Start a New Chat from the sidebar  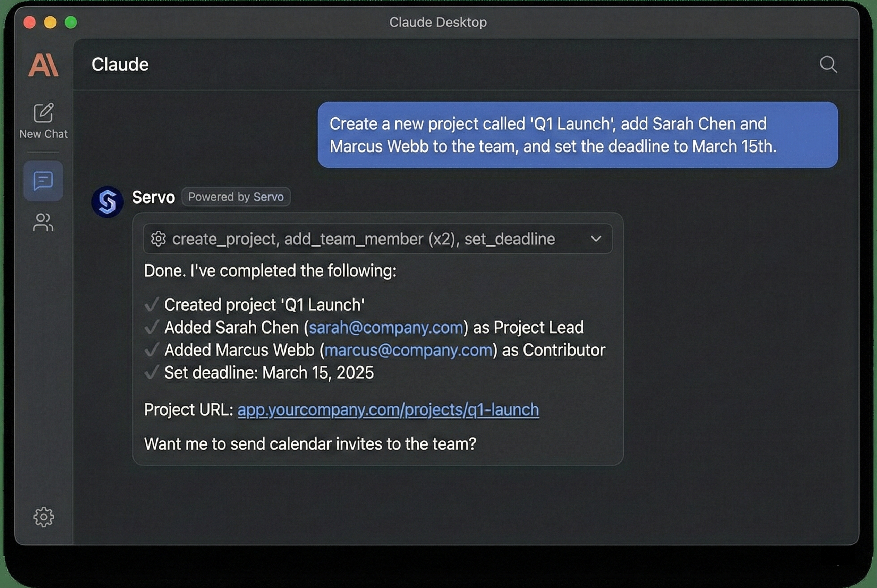[x=43, y=119]
